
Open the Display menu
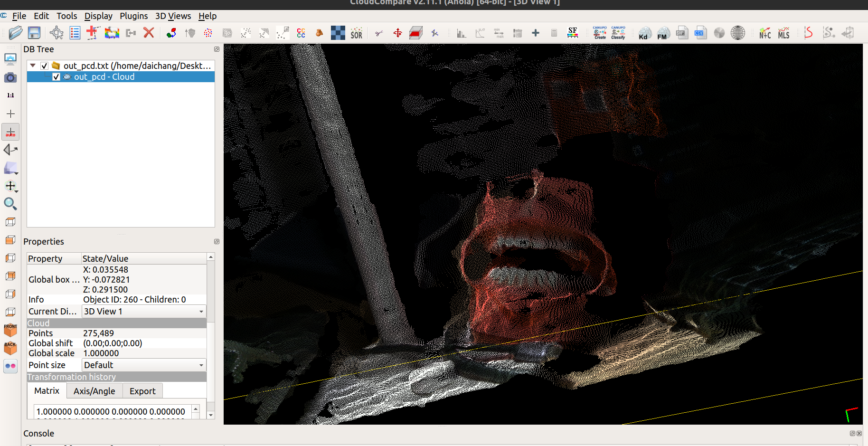tap(98, 16)
